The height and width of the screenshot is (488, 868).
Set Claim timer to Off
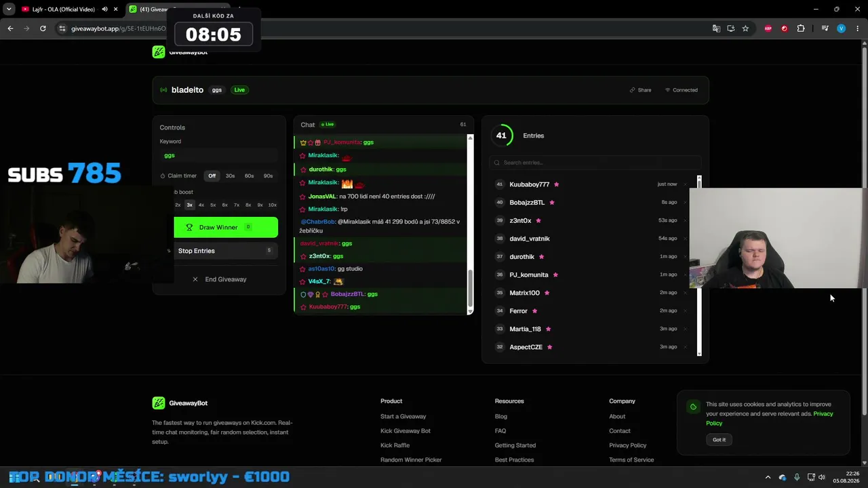[x=212, y=176]
